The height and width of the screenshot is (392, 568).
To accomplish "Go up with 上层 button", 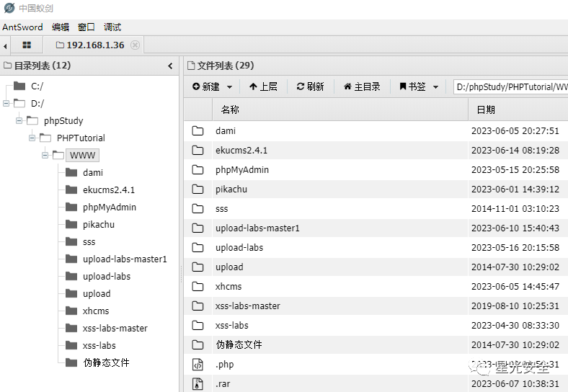I will pos(263,86).
